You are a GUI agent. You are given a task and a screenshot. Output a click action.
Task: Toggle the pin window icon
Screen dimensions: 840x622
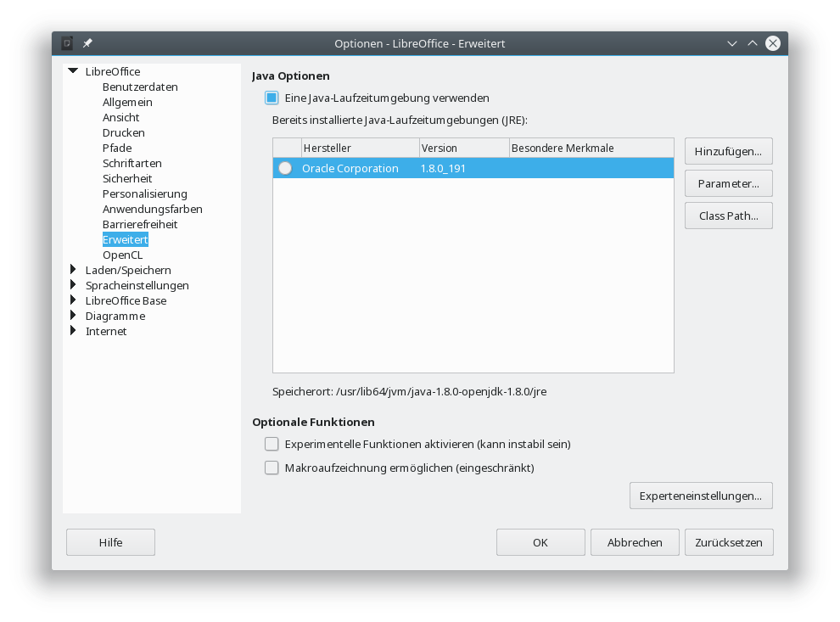[87, 43]
